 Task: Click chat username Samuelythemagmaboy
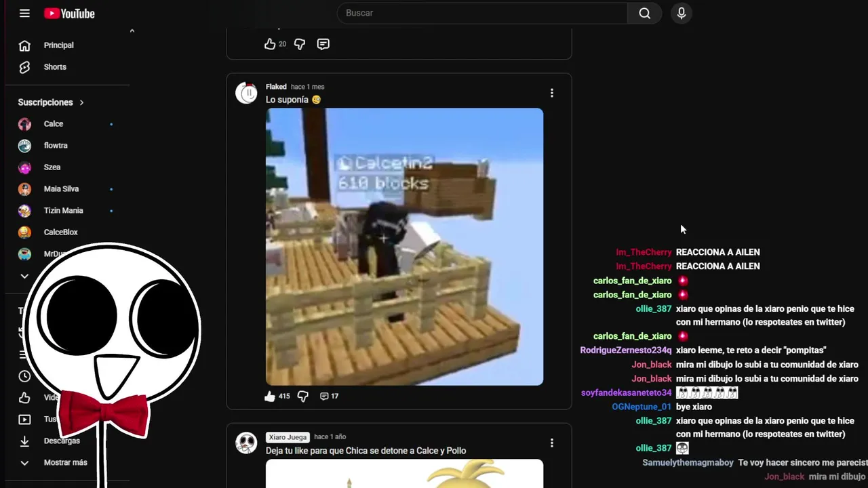tap(688, 462)
